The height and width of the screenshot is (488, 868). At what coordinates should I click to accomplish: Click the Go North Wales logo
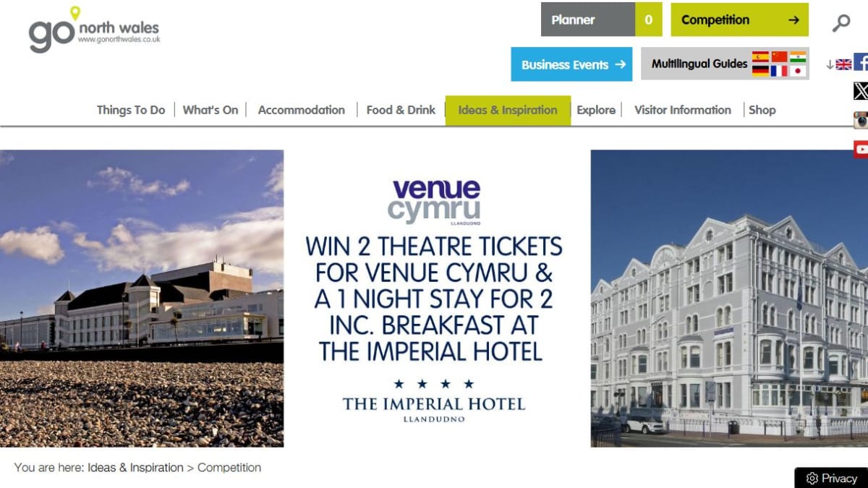point(94,30)
